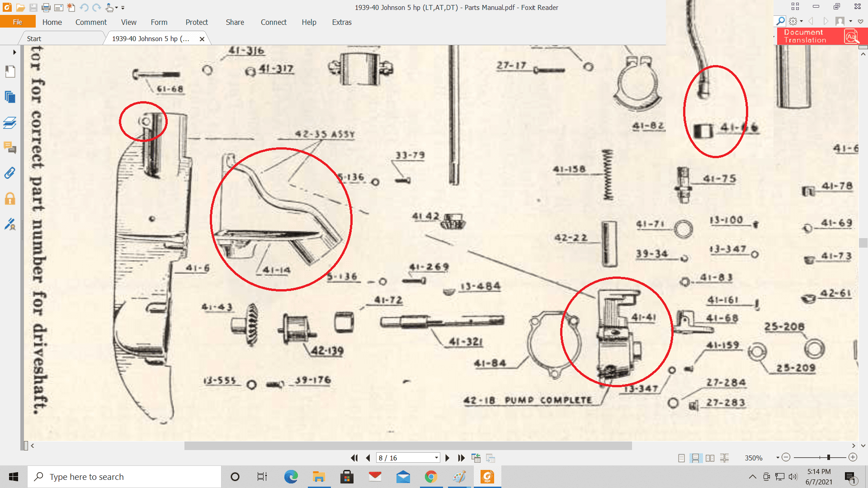Open the Comment ribbon tab
Screen dimensions: 868x488
pos(91,22)
